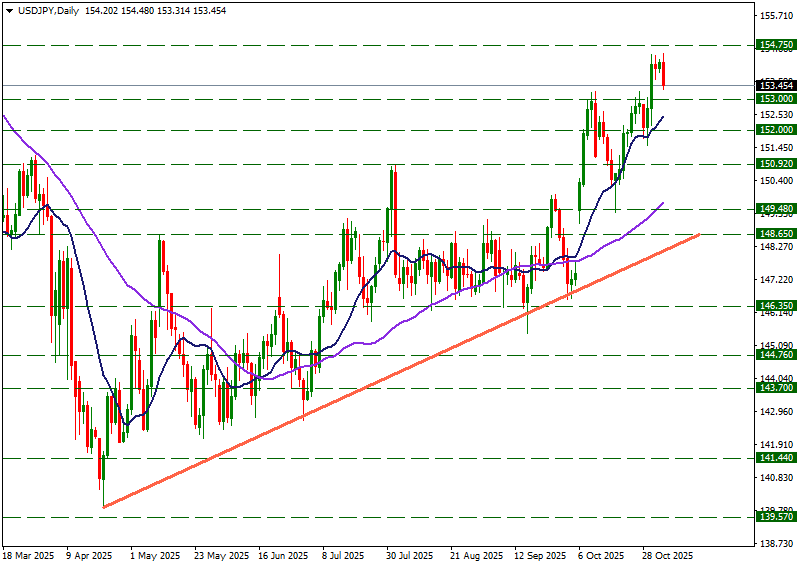Click the 154.750 green price label

pyautogui.click(x=776, y=45)
